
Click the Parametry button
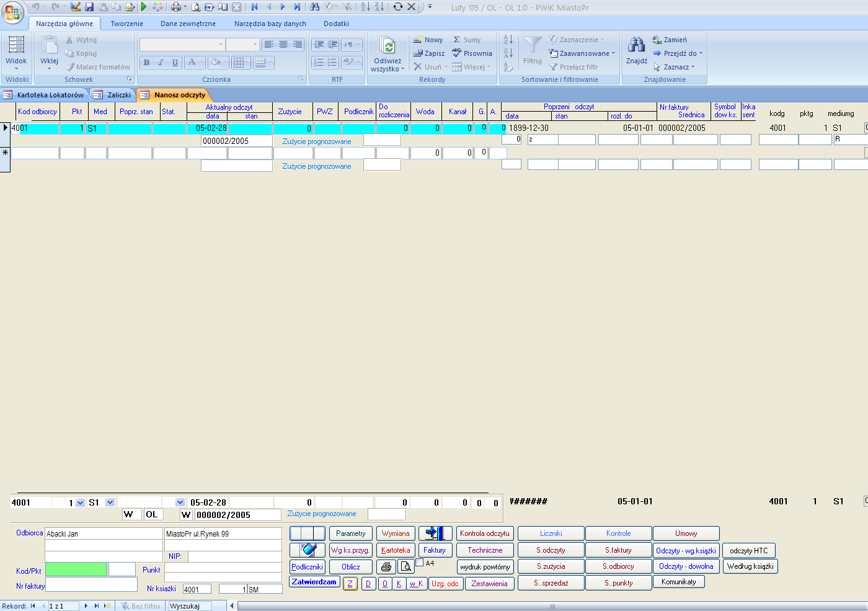[x=350, y=533]
